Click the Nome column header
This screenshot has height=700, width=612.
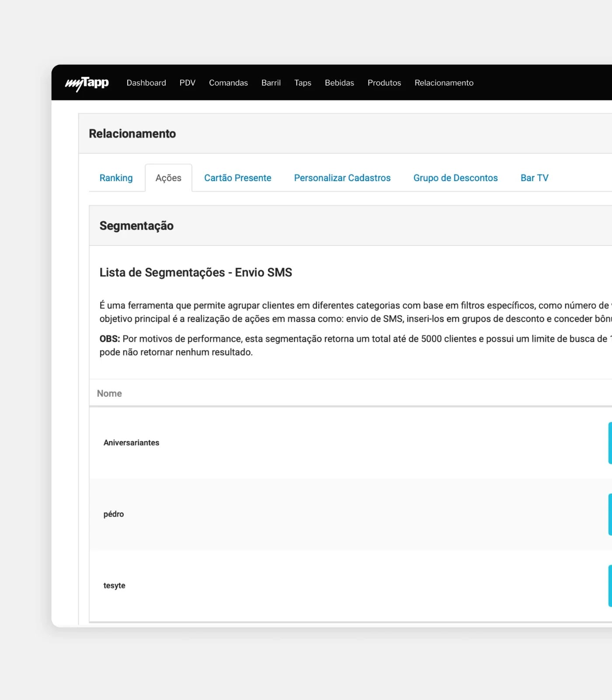pyautogui.click(x=109, y=393)
